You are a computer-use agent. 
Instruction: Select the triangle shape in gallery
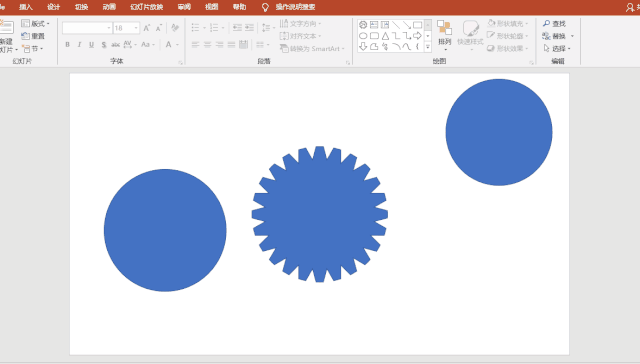(385, 36)
